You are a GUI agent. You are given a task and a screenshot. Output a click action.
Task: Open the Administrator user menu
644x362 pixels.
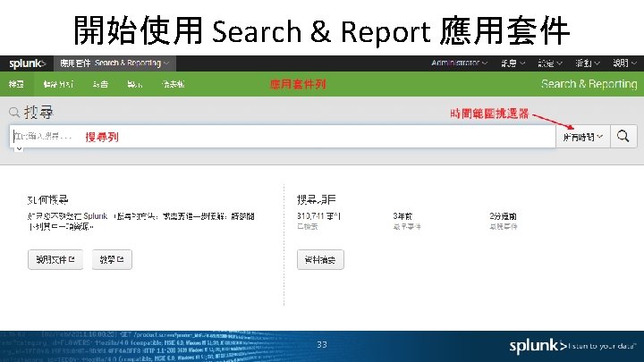tap(459, 63)
